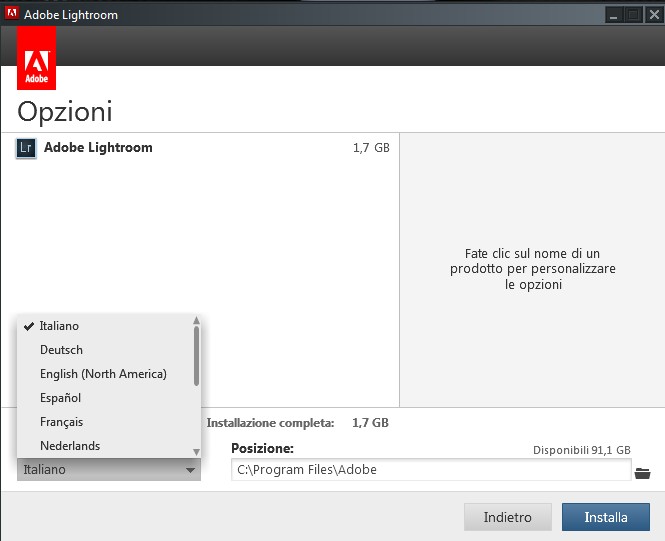Click the Opzioni heading
Screen dimensions: 665x541
click(65, 112)
